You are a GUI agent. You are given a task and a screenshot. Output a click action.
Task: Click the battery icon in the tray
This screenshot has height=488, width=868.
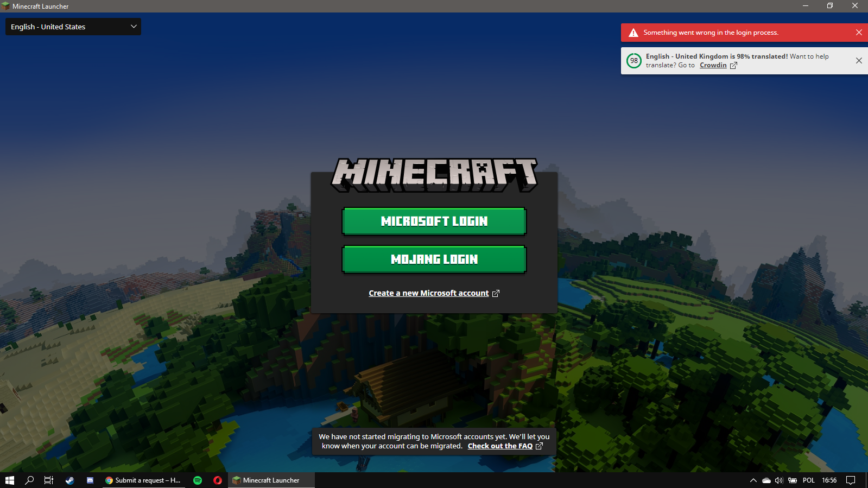793,480
